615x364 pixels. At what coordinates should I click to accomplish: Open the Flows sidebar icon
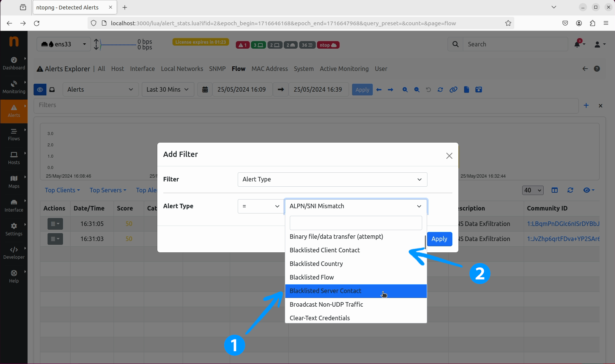(x=14, y=135)
